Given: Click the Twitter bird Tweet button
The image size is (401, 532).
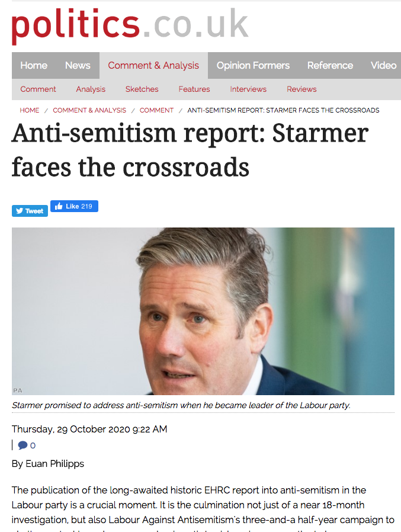Looking at the screenshot, I should [x=30, y=211].
